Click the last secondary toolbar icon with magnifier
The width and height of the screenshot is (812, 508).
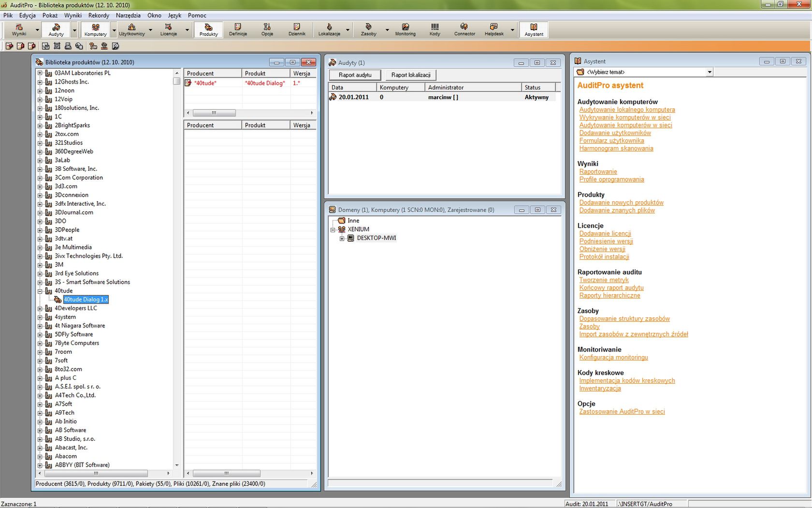point(115,46)
